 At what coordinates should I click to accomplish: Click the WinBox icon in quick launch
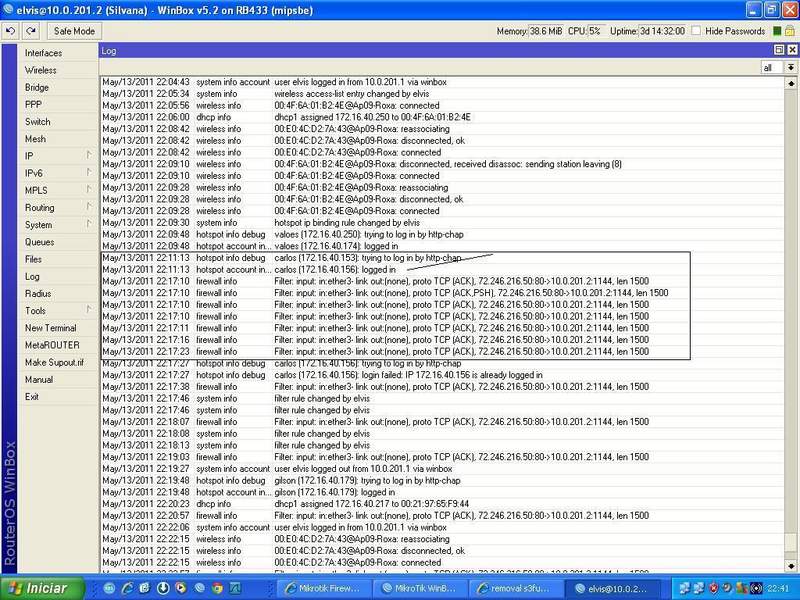pyautogui.click(x=199, y=588)
